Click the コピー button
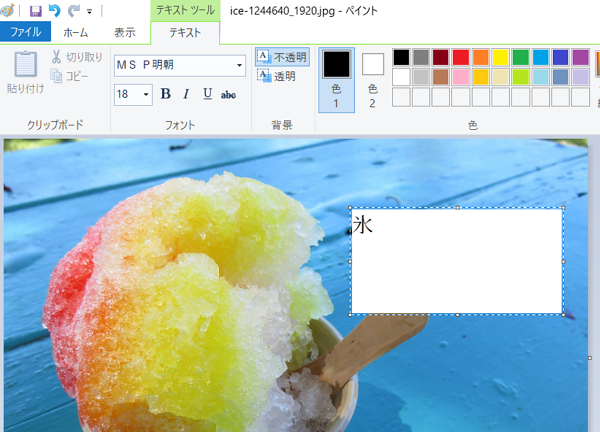 (x=70, y=76)
